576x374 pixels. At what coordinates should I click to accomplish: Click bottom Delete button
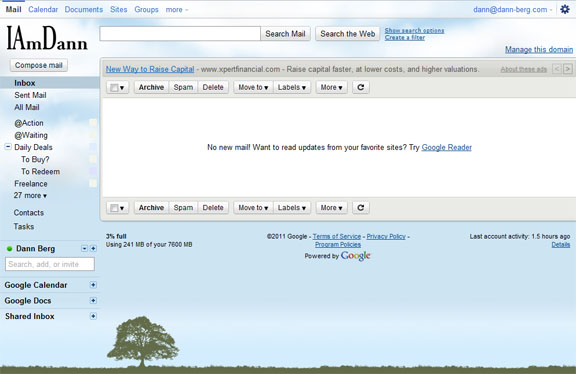(x=213, y=208)
